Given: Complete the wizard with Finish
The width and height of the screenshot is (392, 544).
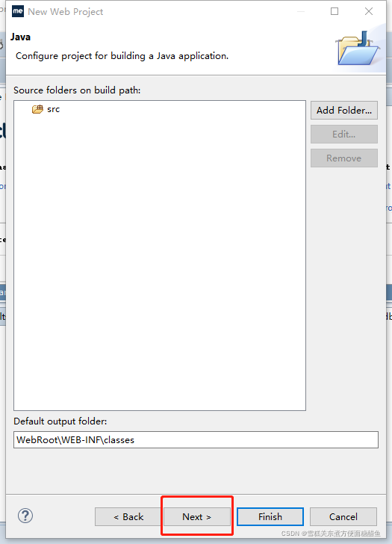Looking at the screenshot, I should pyautogui.click(x=270, y=517).
